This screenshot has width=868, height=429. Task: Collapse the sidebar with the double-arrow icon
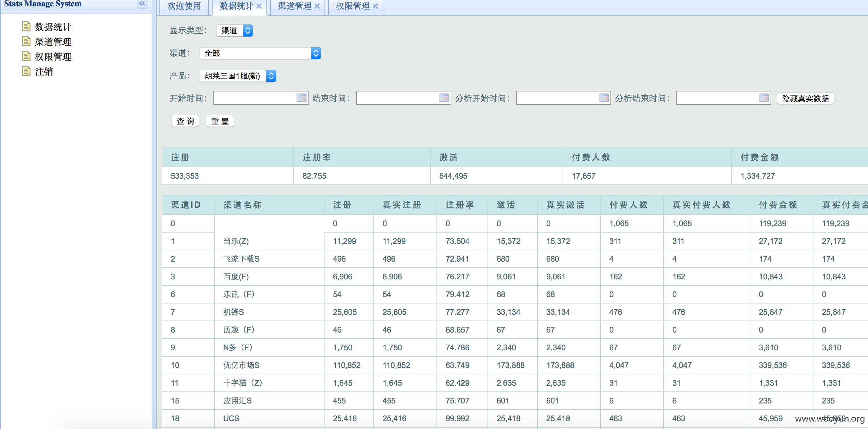point(142,4)
